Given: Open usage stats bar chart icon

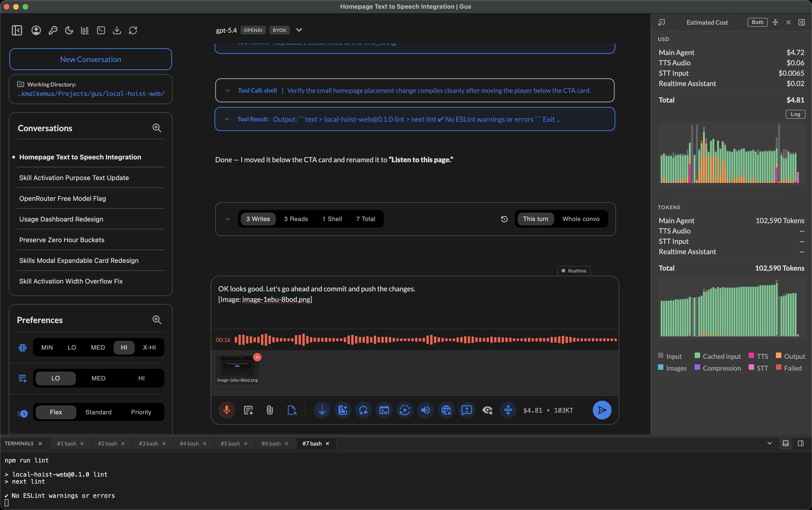Looking at the screenshot, I should (x=85, y=30).
